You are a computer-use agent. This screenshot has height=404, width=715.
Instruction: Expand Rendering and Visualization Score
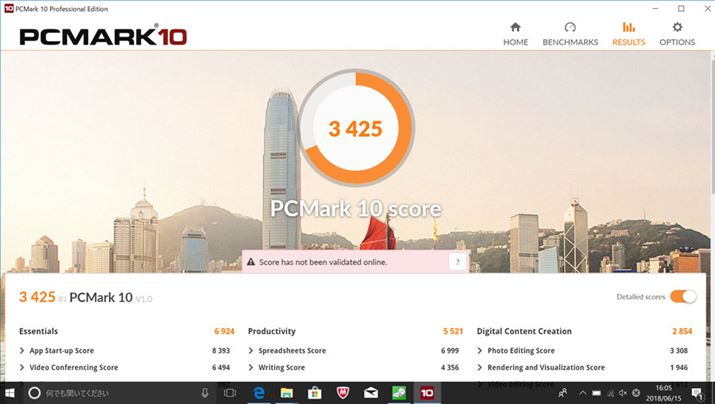pyautogui.click(x=481, y=368)
